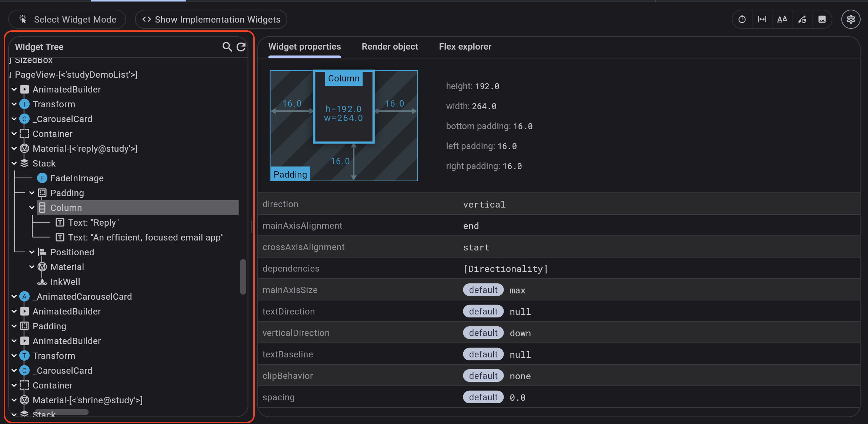Enable Show Guidelines overlay
Image resolution: width=868 pixels, height=424 pixels.
click(x=762, y=19)
